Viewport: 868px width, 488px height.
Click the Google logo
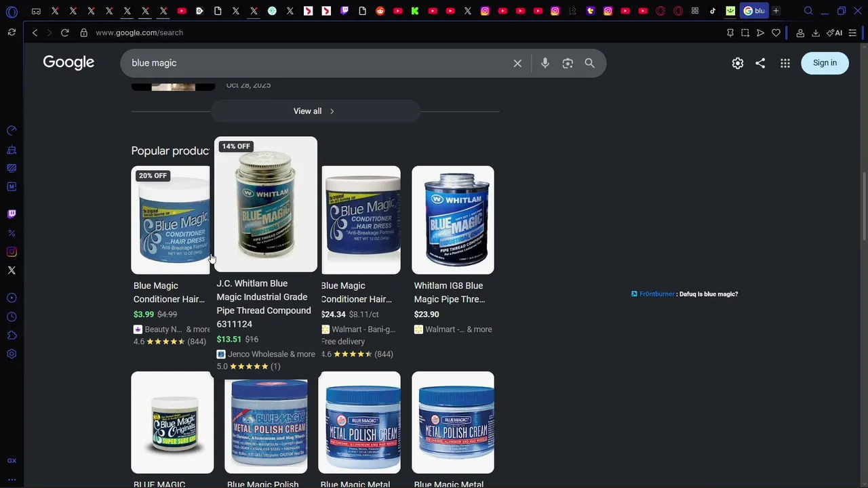pyautogui.click(x=68, y=62)
